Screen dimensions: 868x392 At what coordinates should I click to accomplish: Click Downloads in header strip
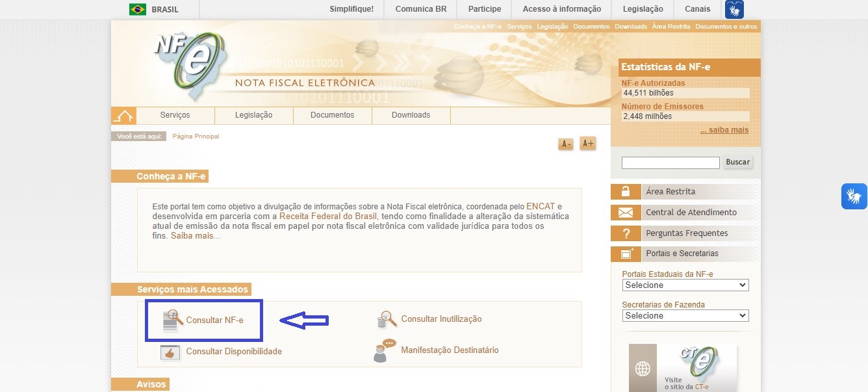point(631,27)
